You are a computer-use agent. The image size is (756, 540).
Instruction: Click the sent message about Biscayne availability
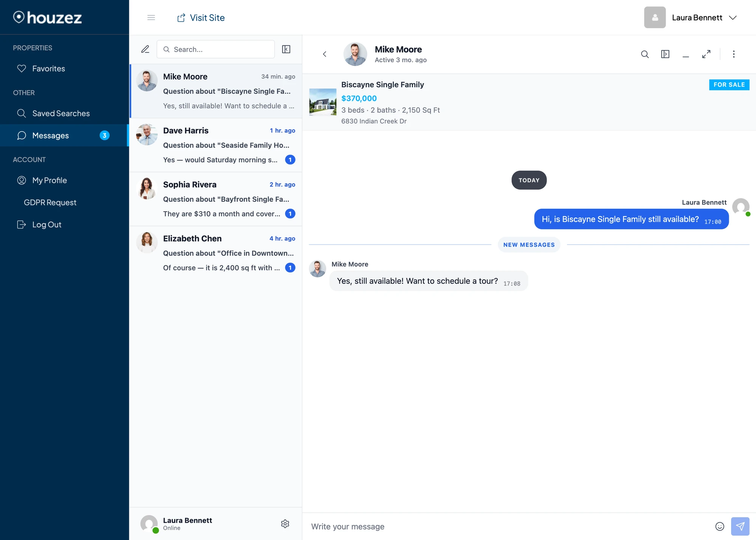pyautogui.click(x=631, y=219)
